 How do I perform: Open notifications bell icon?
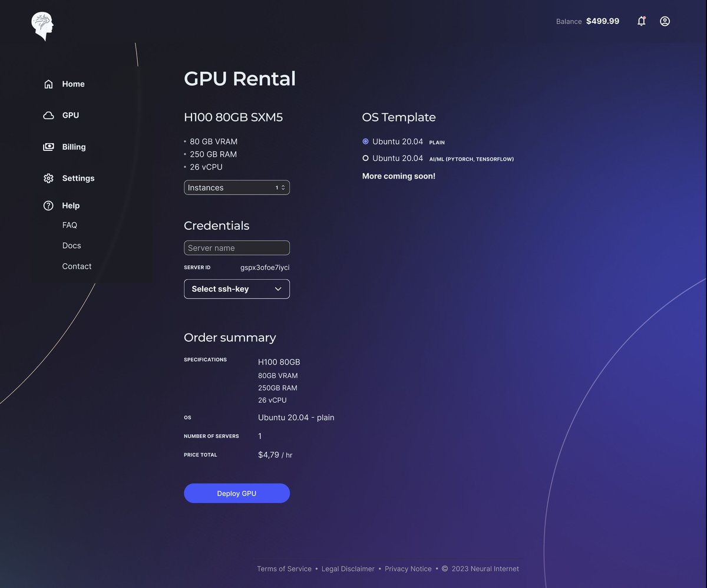(x=642, y=21)
